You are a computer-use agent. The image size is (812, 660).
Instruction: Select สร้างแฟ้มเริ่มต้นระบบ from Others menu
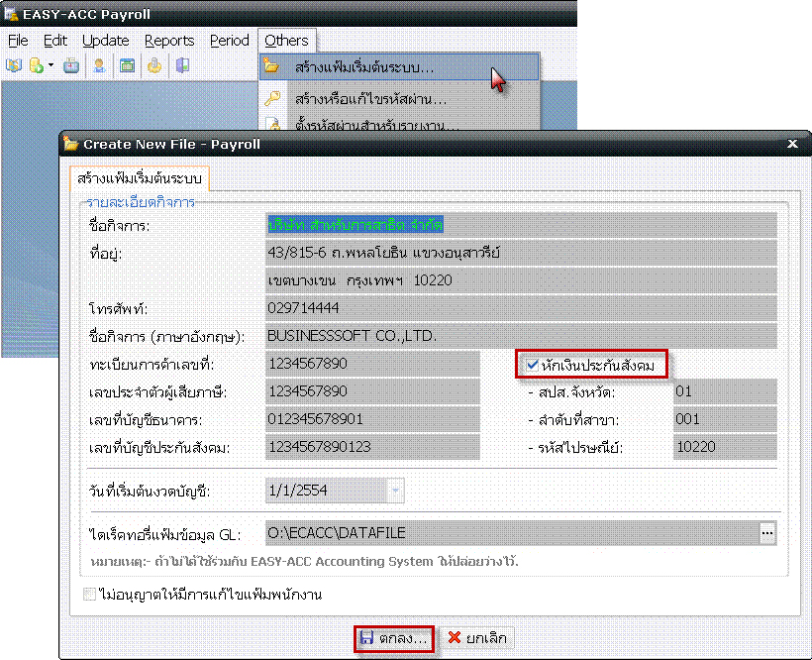(363, 67)
